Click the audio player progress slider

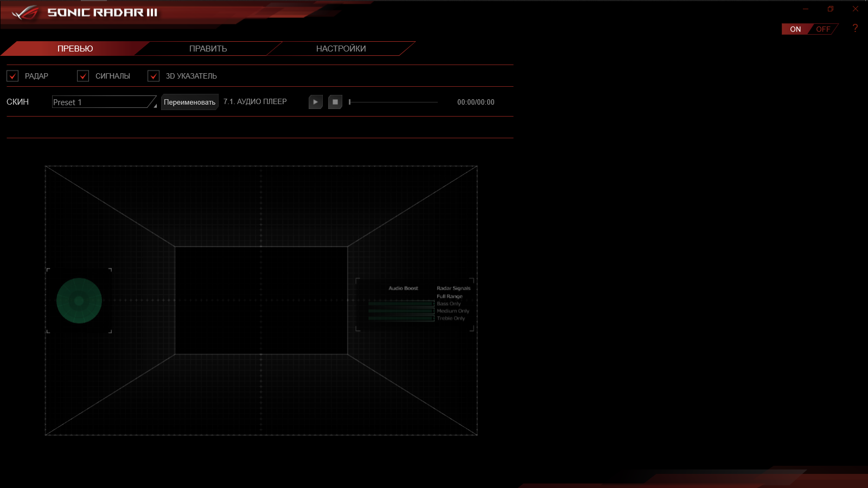[x=393, y=102]
